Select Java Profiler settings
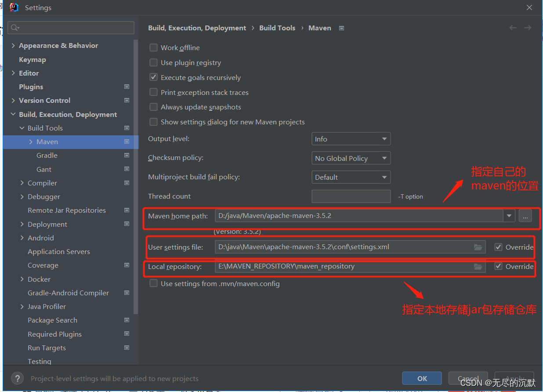543x392 pixels. click(x=47, y=306)
